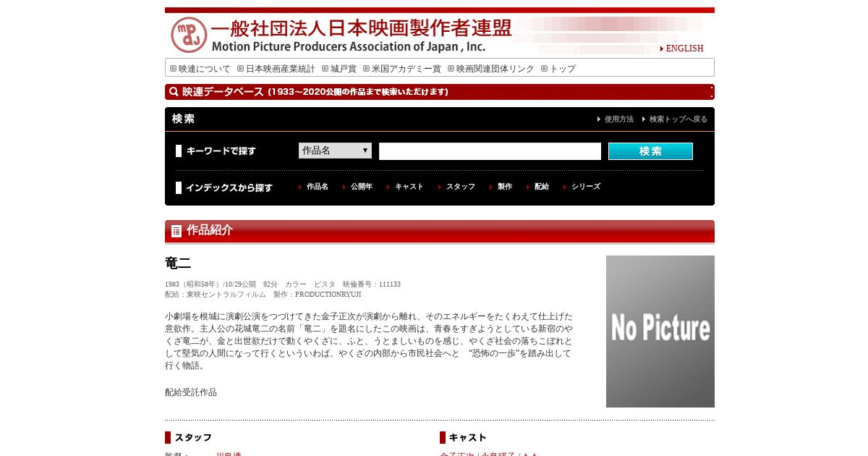Click the MPPAJ circular logo icon
The width and height of the screenshot is (868, 456).
189,35
